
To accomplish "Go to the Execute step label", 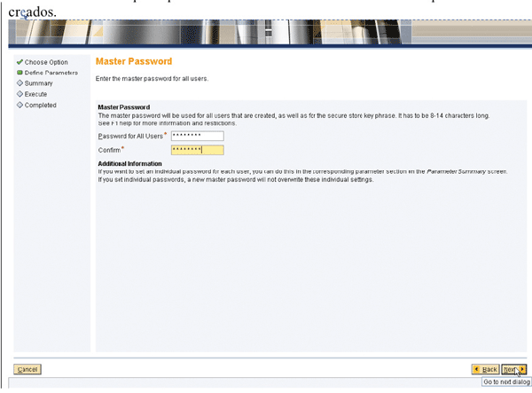I will click(x=36, y=94).
